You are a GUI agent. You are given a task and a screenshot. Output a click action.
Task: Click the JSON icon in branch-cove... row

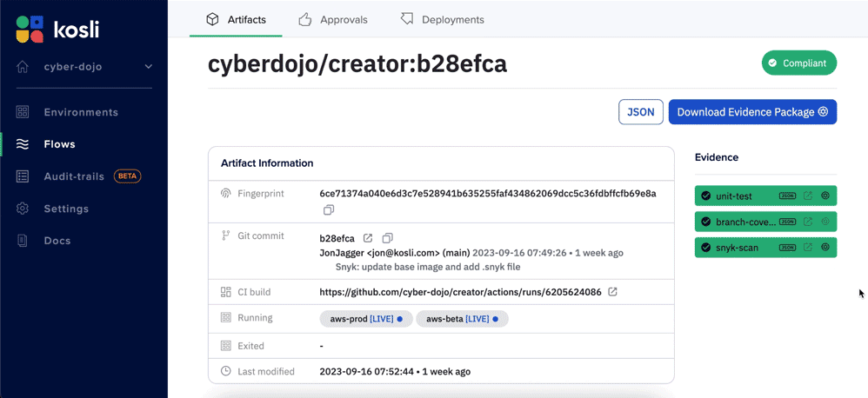788,222
